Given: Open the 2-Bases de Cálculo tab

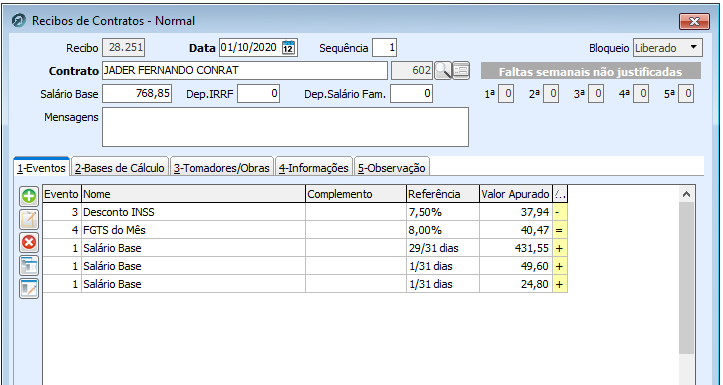Looking at the screenshot, I should click(x=120, y=168).
